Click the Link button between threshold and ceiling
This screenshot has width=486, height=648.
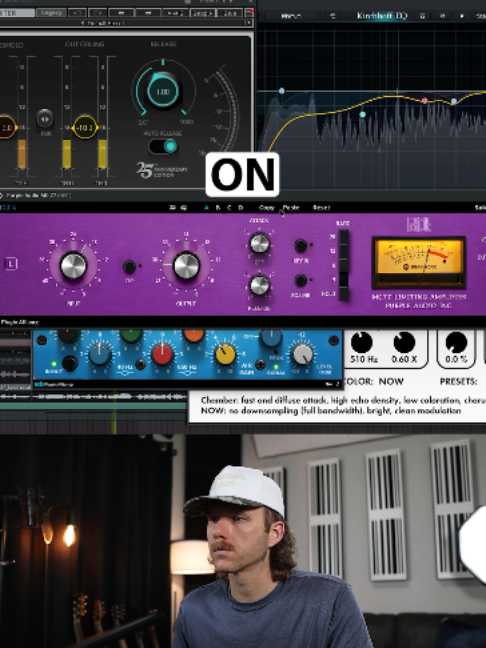(45, 119)
